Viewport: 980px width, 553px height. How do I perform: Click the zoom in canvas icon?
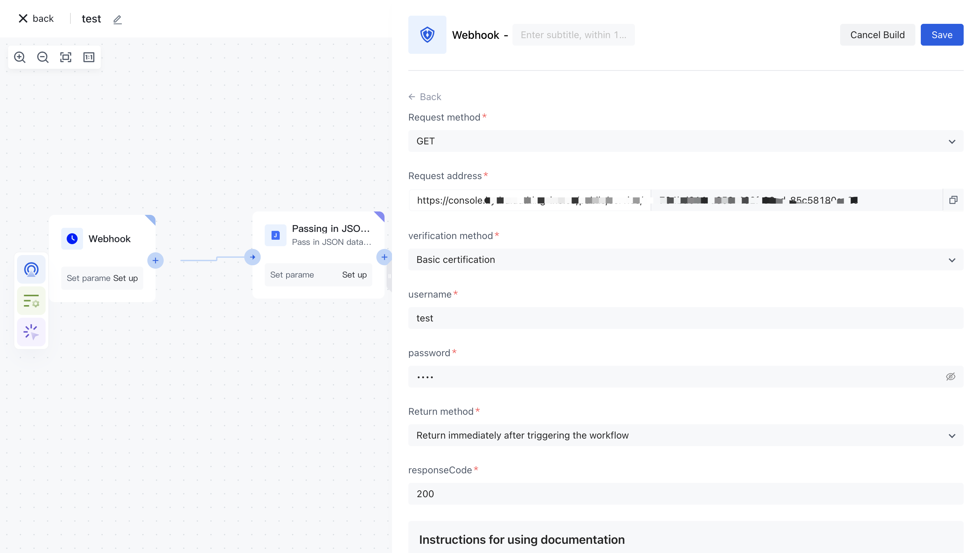tap(20, 57)
